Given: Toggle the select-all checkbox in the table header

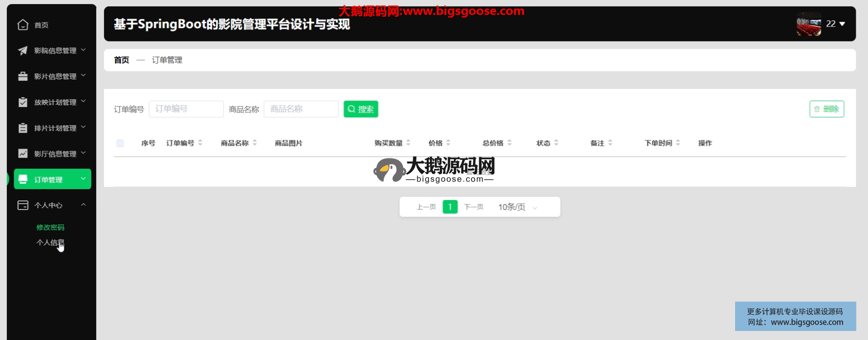Looking at the screenshot, I should [120, 143].
